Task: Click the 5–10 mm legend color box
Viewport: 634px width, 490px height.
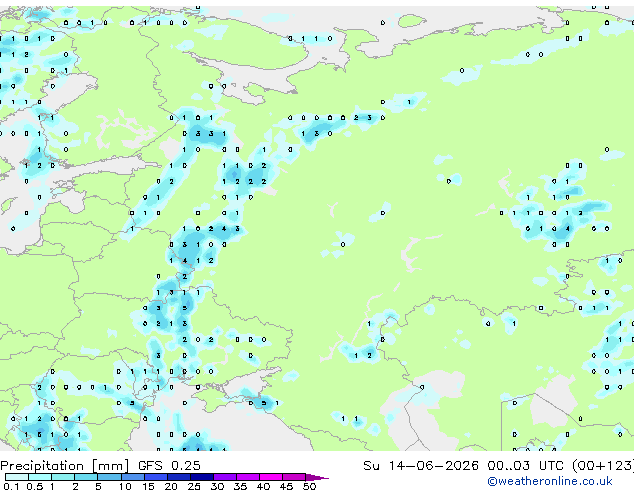Action: pyautogui.click(x=110, y=477)
